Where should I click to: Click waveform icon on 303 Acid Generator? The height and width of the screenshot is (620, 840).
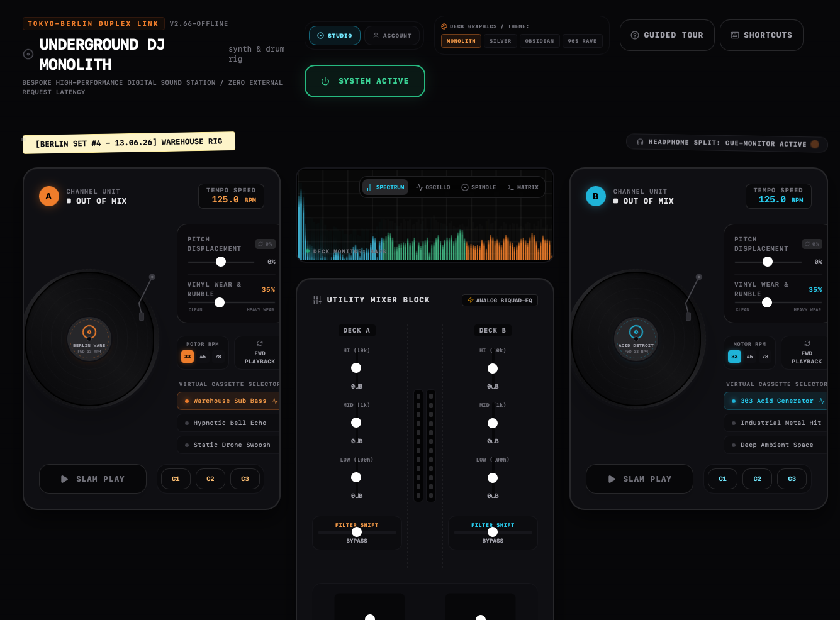pyautogui.click(x=822, y=401)
